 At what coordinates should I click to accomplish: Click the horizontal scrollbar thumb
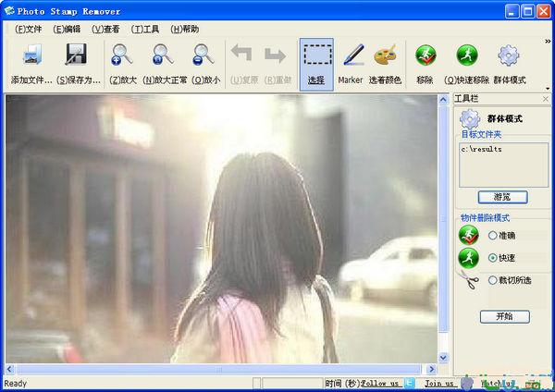(218, 370)
